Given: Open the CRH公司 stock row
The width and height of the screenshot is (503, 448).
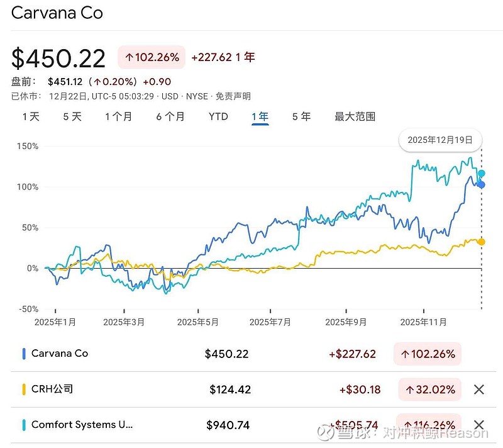Looking at the screenshot, I should pyautogui.click(x=52, y=389).
